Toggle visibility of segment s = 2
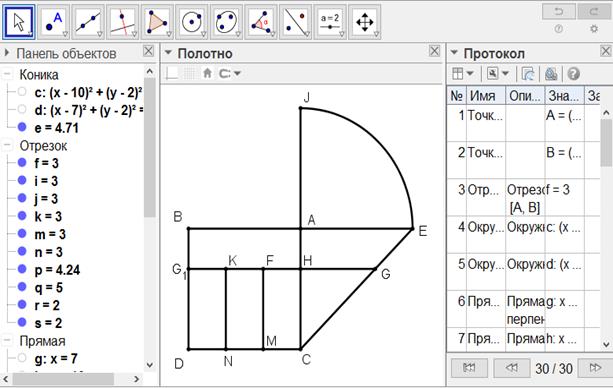Image resolution: width=613 pixels, height=388 pixels. 22,322
